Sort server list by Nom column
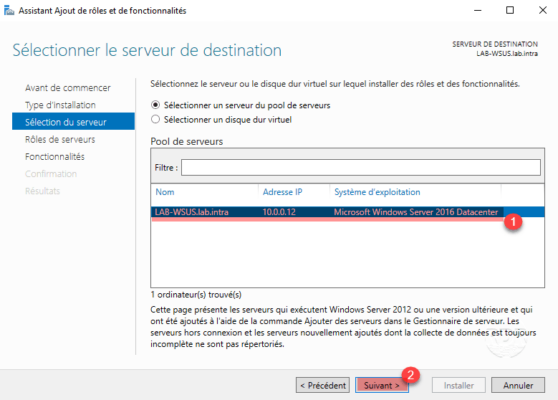This screenshot has height=400, width=558. (165, 192)
